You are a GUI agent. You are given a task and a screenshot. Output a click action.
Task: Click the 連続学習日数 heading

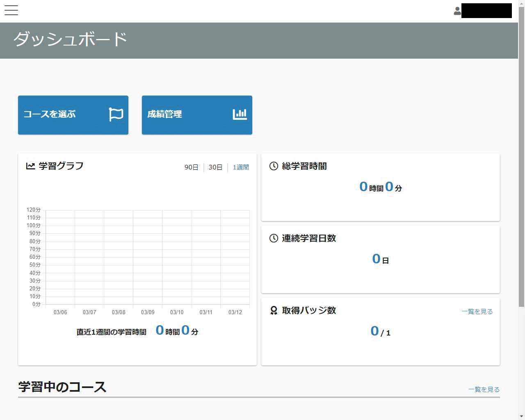click(x=309, y=238)
